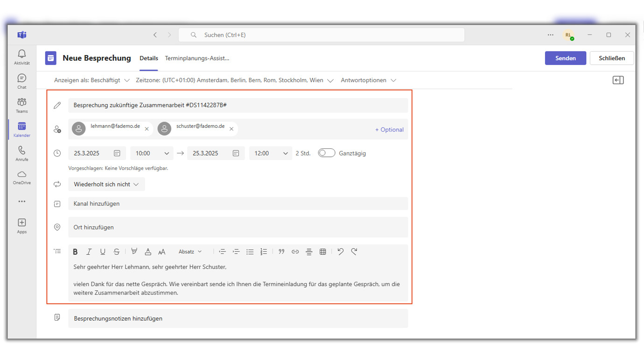The width and height of the screenshot is (644, 364).
Task: Toggle strikethrough text formatting
Action: click(117, 252)
